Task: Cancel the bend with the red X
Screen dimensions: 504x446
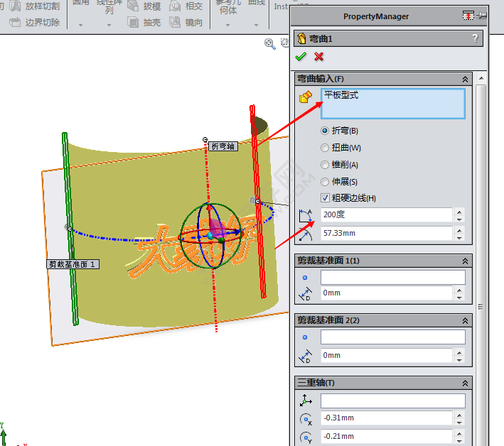Action: click(319, 57)
